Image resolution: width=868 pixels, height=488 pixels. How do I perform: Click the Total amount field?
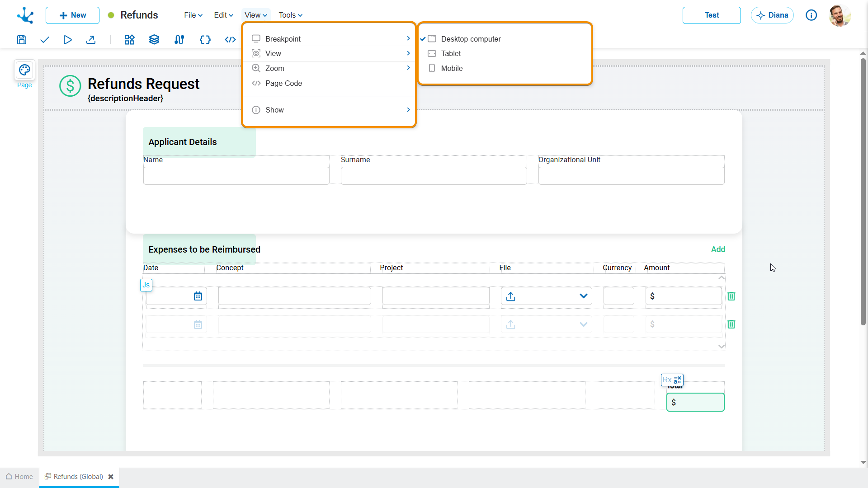(695, 402)
